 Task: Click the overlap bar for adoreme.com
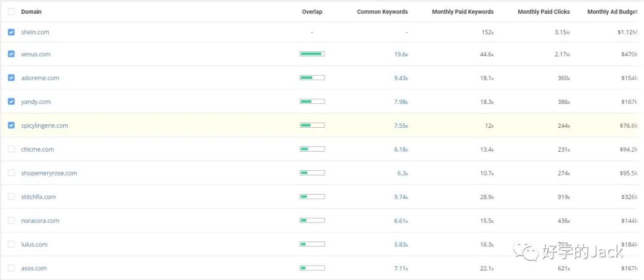(x=312, y=78)
